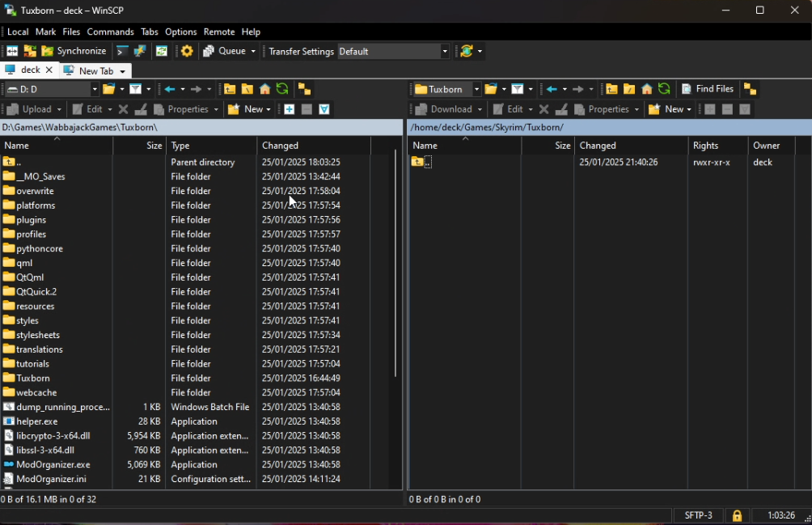Click the lock encryption icon in status bar
Viewport: 812px width, 525px height.
pos(737,515)
